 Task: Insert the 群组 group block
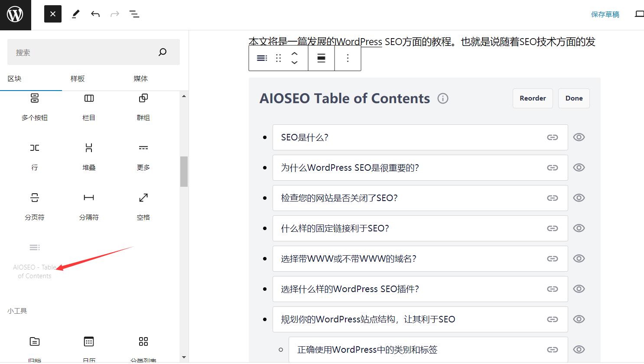tap(143, 107)
